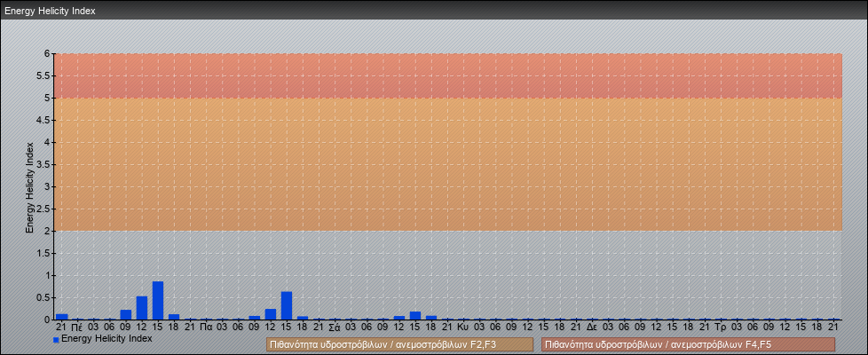Click the y-axis value 2.5
This screenshot has width=868, height=355.
pos(43,209)
